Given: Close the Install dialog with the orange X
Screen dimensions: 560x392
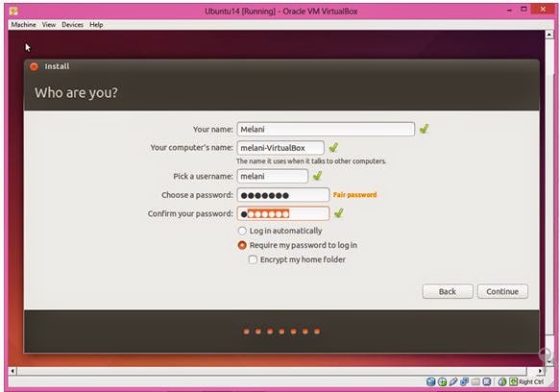Looking at the screenshot, I should (34, 66).
